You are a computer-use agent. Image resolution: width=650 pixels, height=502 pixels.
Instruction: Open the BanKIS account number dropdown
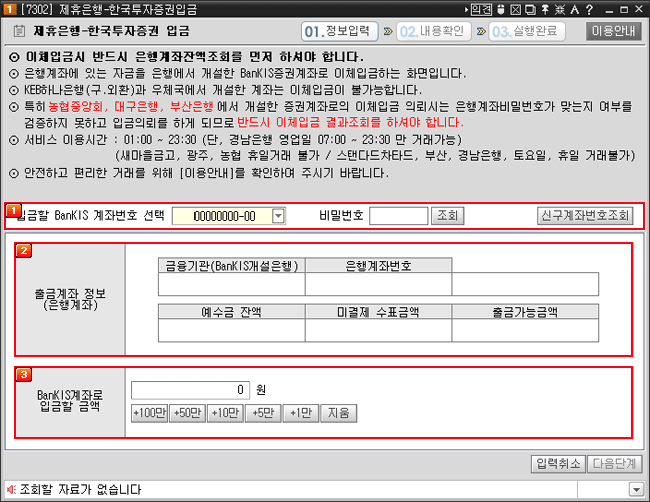pos(279,216)
